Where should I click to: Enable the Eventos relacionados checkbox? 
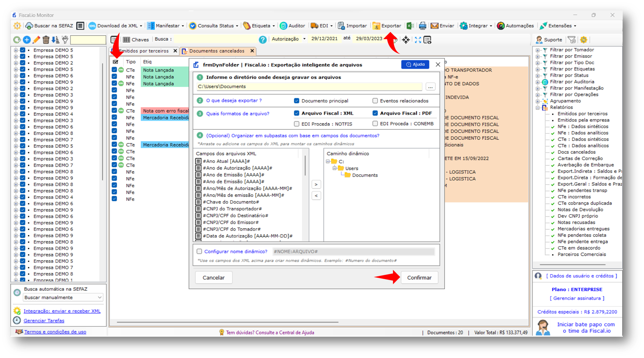[375, 101]
